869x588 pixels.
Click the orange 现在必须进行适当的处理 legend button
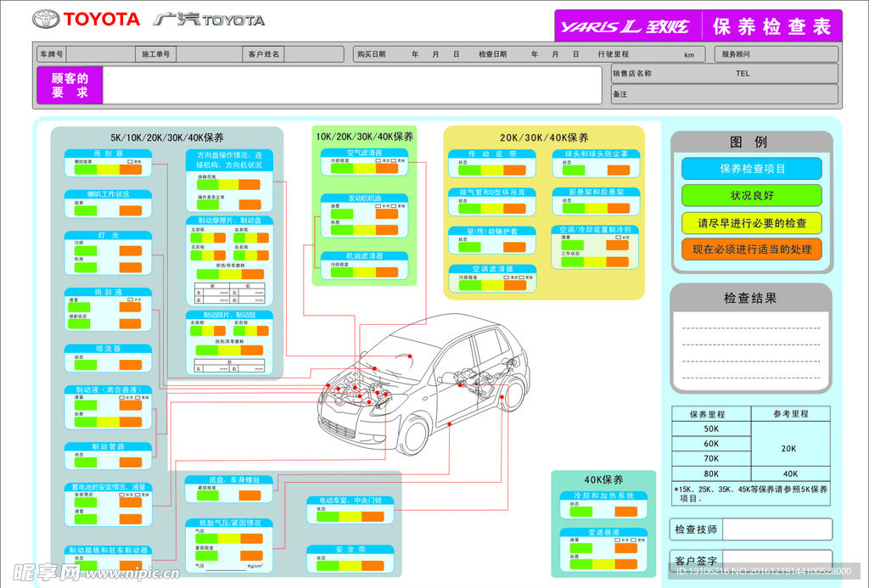point(752,249)
